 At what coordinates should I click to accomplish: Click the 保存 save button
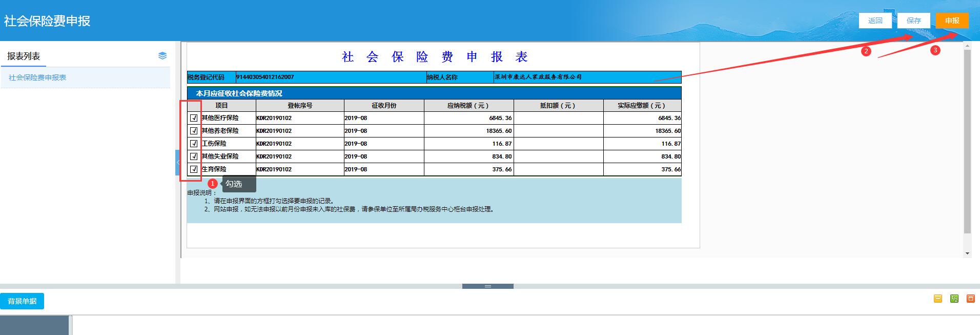pyautogui.click(x=913, y=21)
